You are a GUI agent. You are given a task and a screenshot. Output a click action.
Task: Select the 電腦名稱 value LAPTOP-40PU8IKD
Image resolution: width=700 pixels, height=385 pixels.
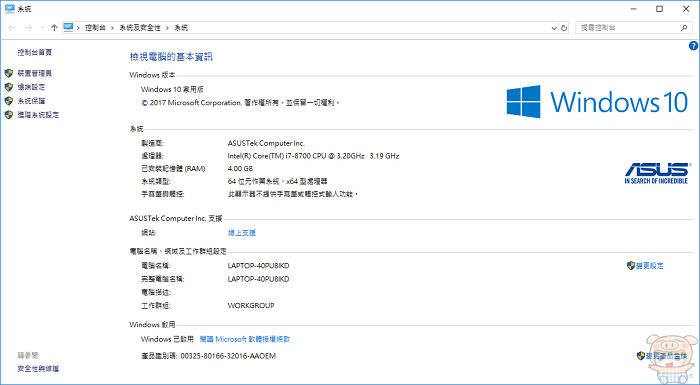pos(258,265)
